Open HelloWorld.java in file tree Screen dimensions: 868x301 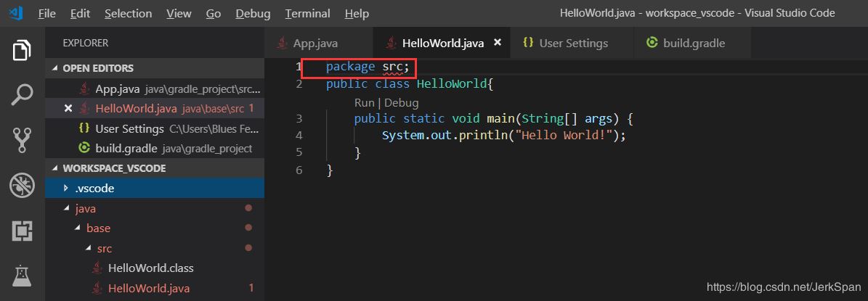(x=155, y=288)
